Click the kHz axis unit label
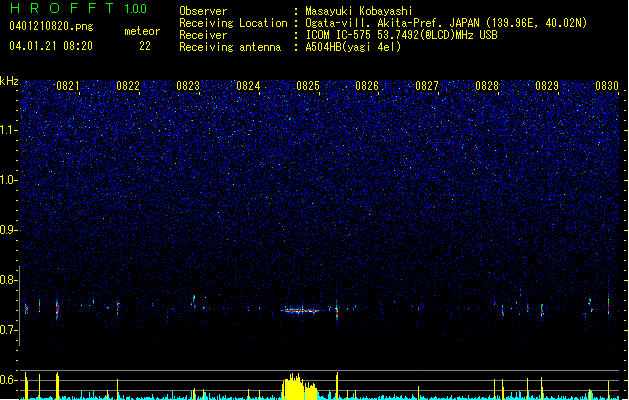The width and height of the screenshot is (629, 400). (x=9, y=81)
